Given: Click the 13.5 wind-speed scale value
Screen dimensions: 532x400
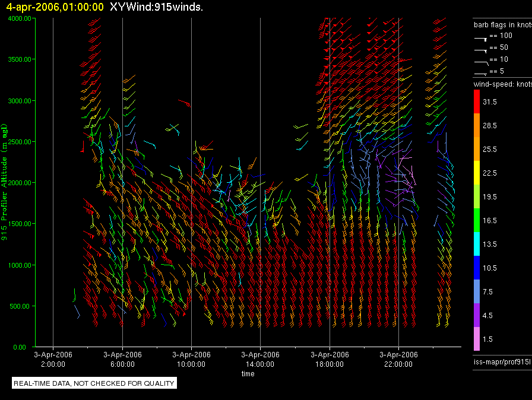Looking at the screenshot, I should 490,244.
